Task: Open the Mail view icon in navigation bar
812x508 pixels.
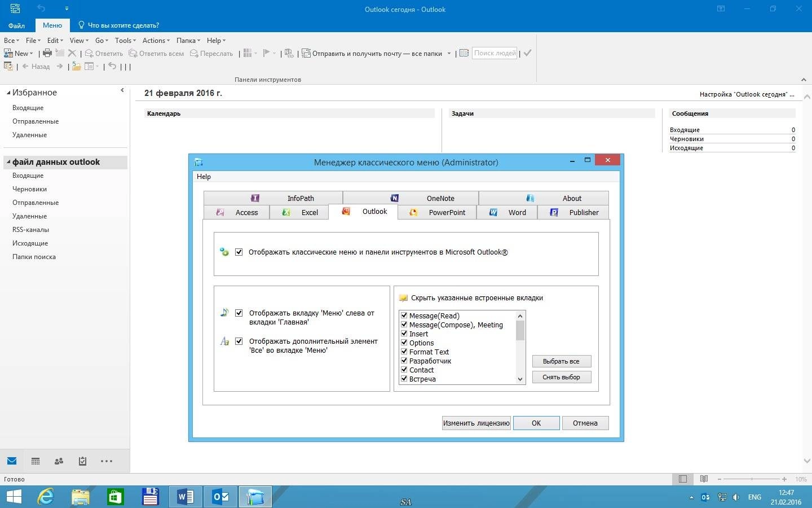Action: [12, 461]
